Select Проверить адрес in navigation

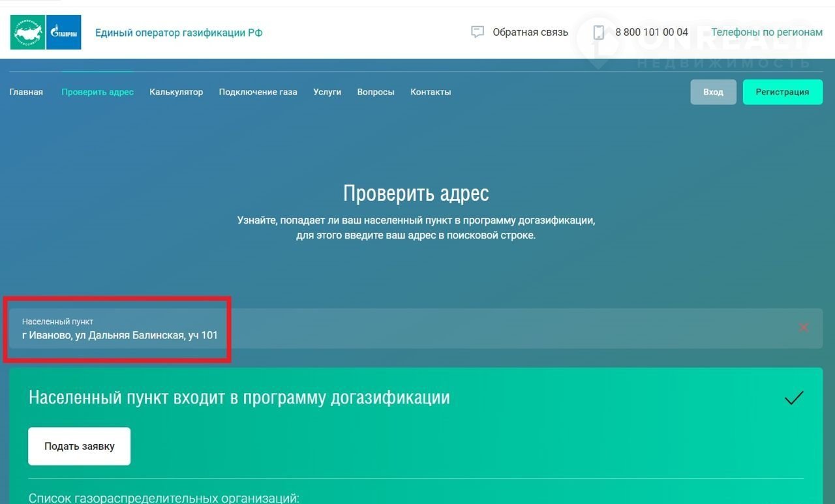pos(97,92)
